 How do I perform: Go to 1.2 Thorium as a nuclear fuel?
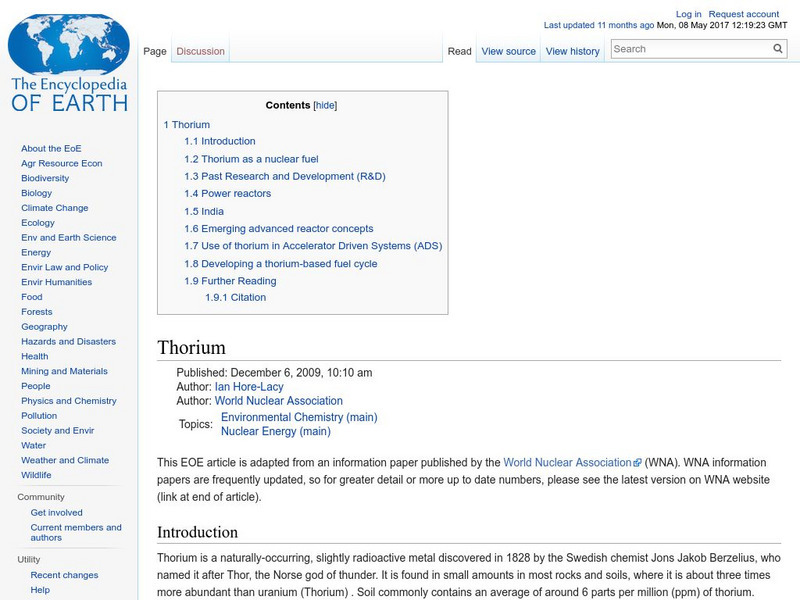tap(251, 159)
